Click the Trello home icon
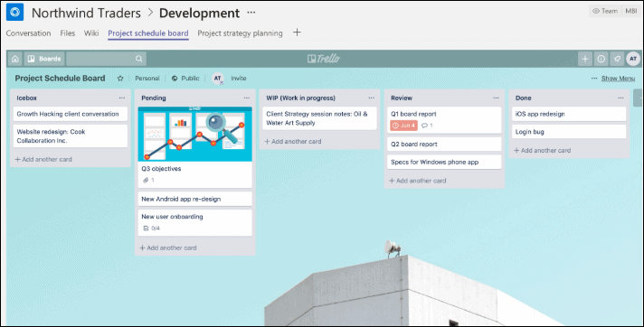Viewport: 644px width, 327px height. point(15,59)
